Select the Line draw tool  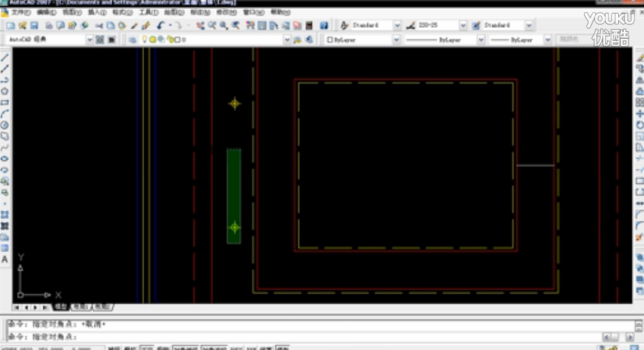[x=5, y=58]
